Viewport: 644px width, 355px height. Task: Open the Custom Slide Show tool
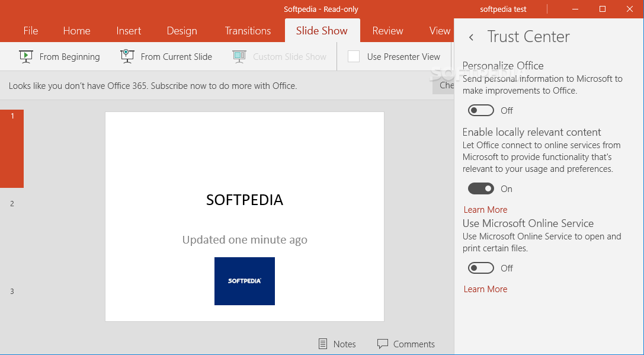280,56
